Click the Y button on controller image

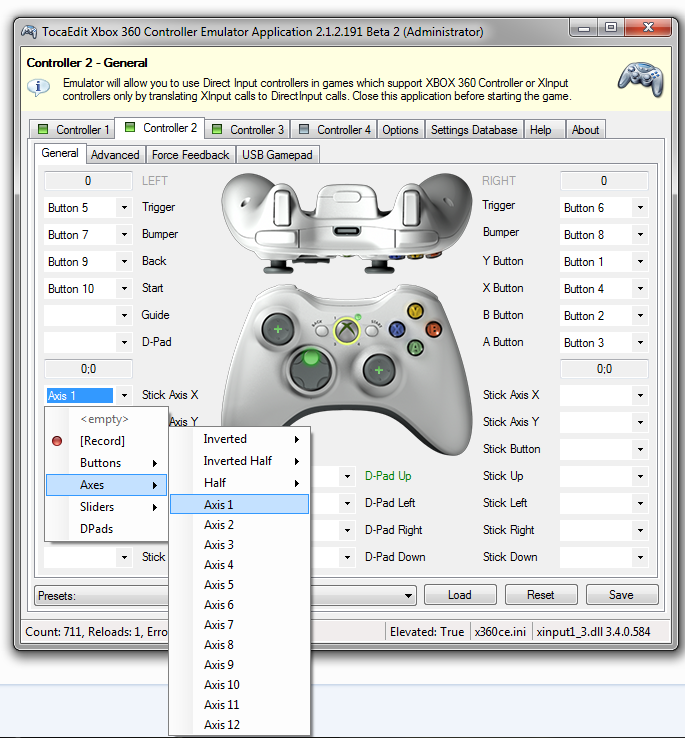pyautogui.click(x=415, y=311)
